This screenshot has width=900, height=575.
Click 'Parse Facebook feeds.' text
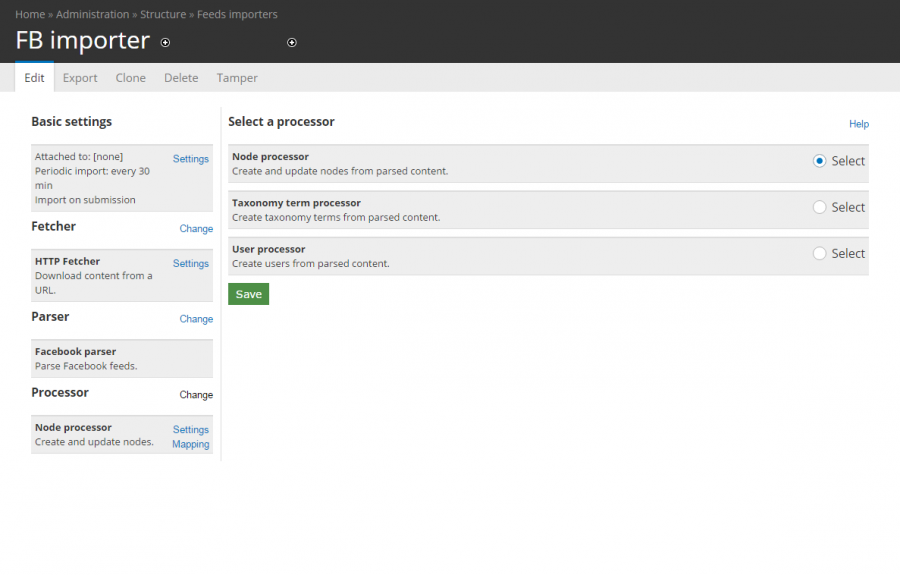tap(86, 366)
